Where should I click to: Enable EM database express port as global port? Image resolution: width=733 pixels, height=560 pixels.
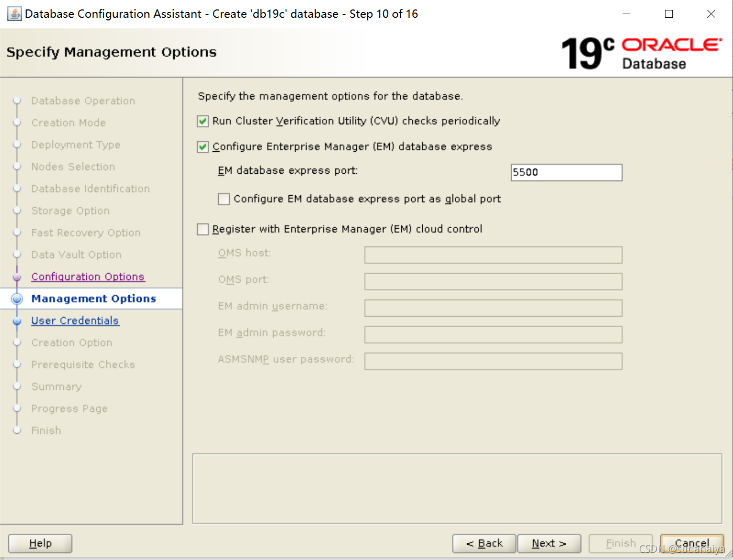[x=224, y=199]
